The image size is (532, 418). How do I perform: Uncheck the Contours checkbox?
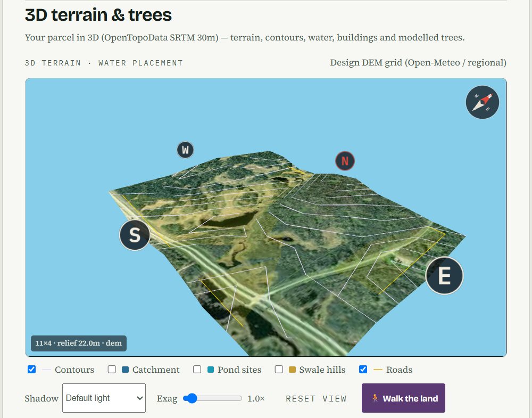point(31,369)
